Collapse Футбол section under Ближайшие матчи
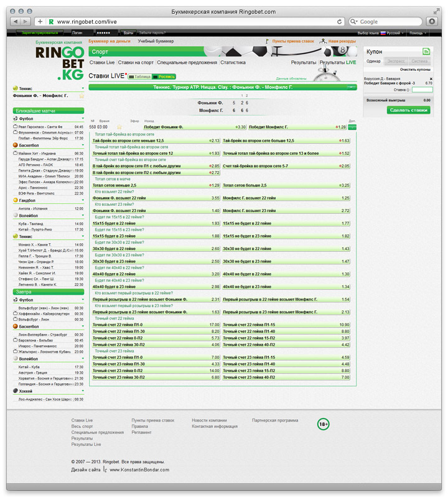448x500 pixels. 83,119
